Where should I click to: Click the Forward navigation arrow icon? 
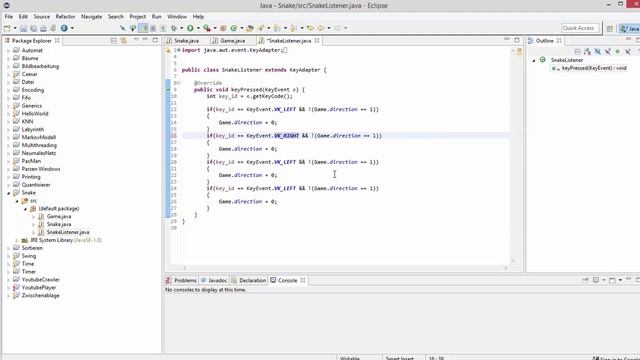337,28
